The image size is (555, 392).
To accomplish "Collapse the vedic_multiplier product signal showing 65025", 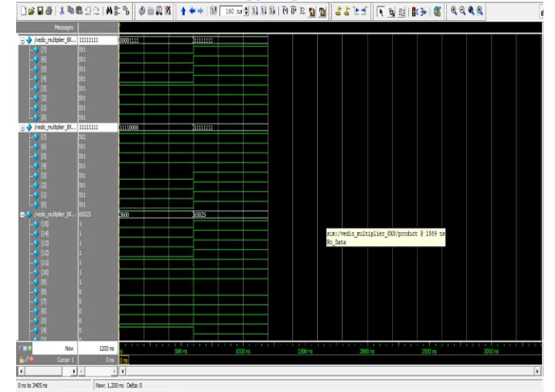I will click(x=23, y=215).
